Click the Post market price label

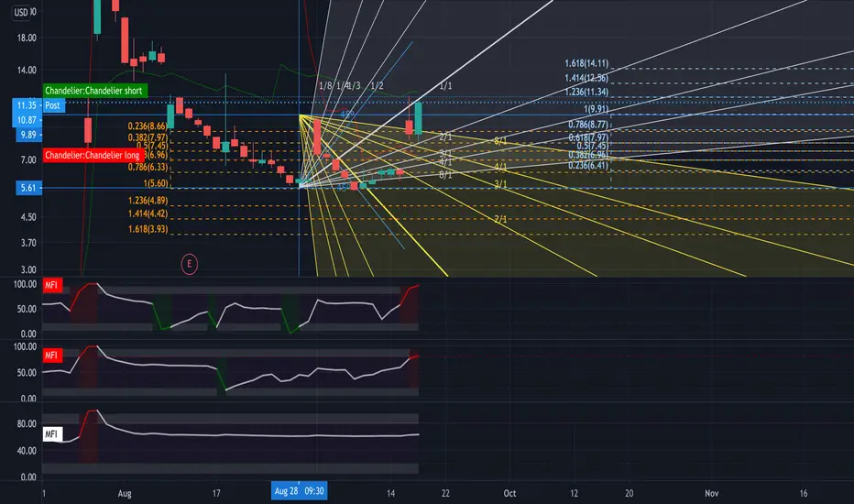pos(53,105)
